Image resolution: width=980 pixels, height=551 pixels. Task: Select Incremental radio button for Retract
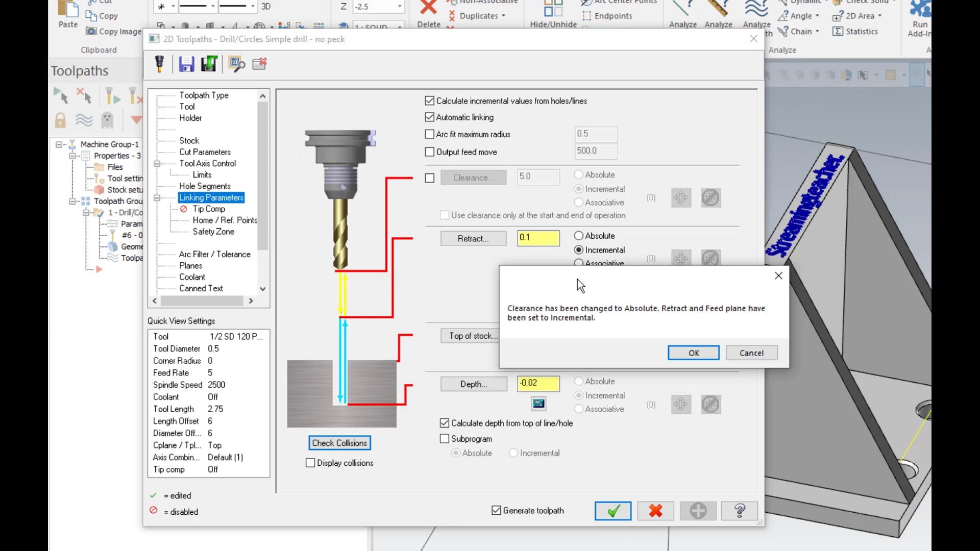coord(579,249)
